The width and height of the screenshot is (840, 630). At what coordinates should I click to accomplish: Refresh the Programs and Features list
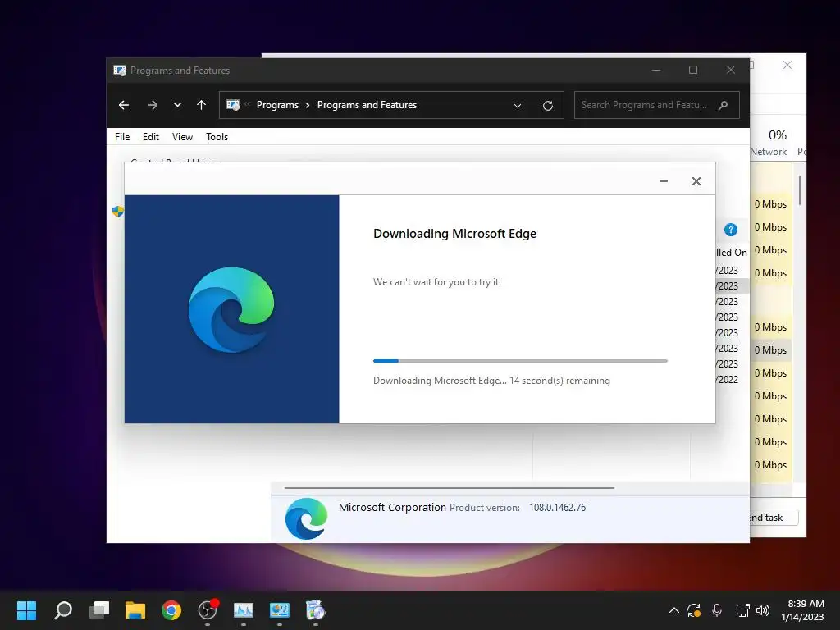coord(547,106)
